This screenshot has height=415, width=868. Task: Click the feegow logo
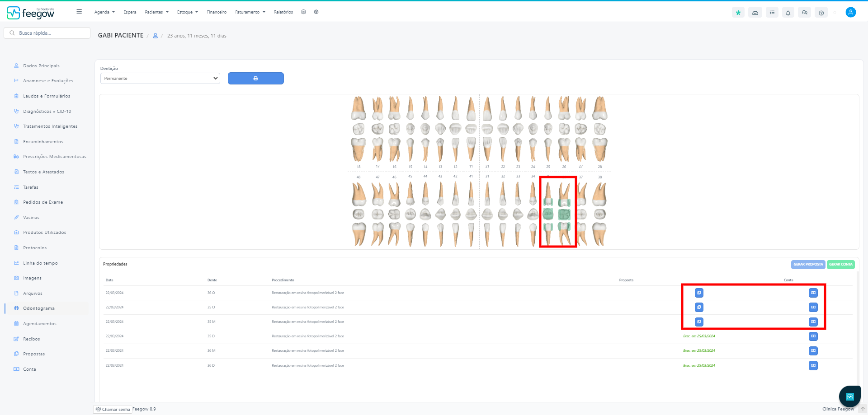click(x=31, y=13)
